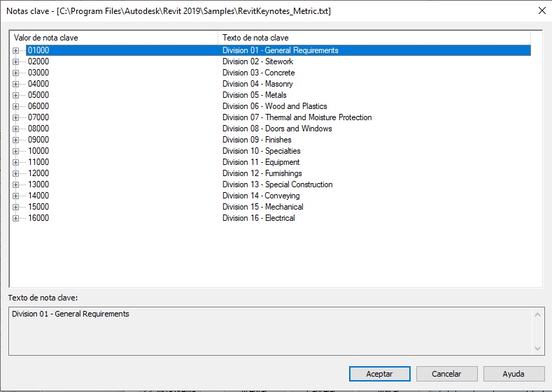Expand the 05000 Metals tree node

(15, 95)
